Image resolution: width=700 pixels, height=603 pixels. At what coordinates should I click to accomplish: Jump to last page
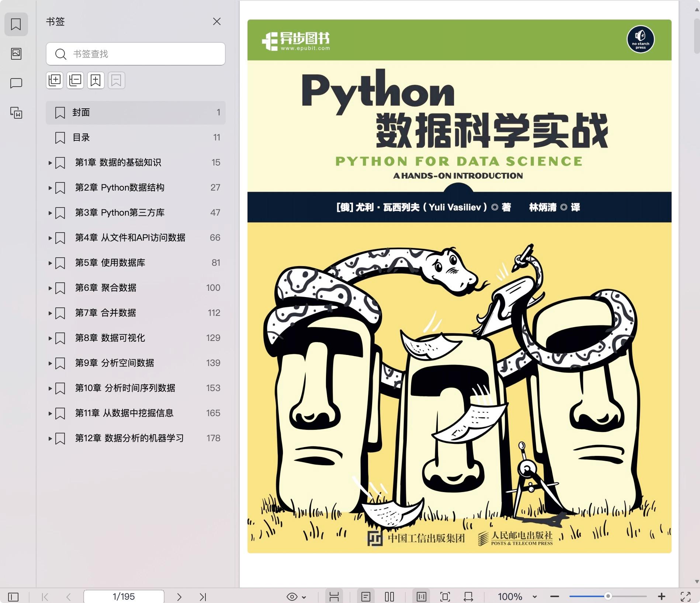click(x=203, y=596)
